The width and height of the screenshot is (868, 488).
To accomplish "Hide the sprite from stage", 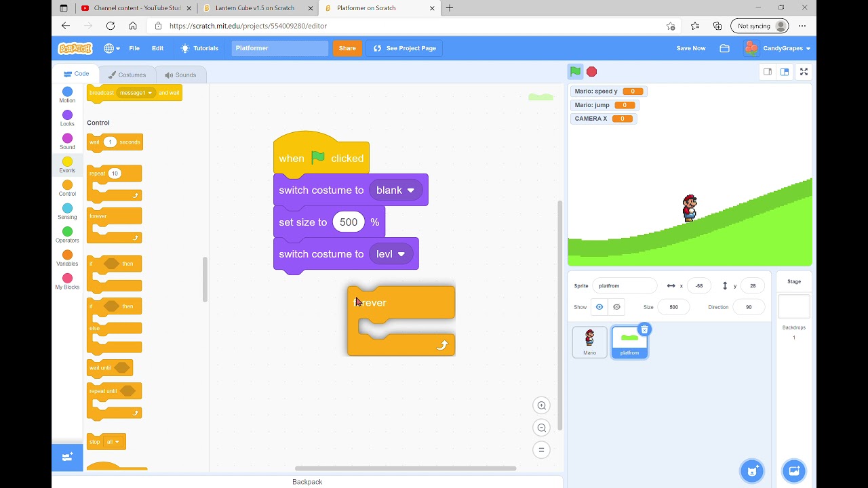I will pyautogui.click(x=616, y=307).
